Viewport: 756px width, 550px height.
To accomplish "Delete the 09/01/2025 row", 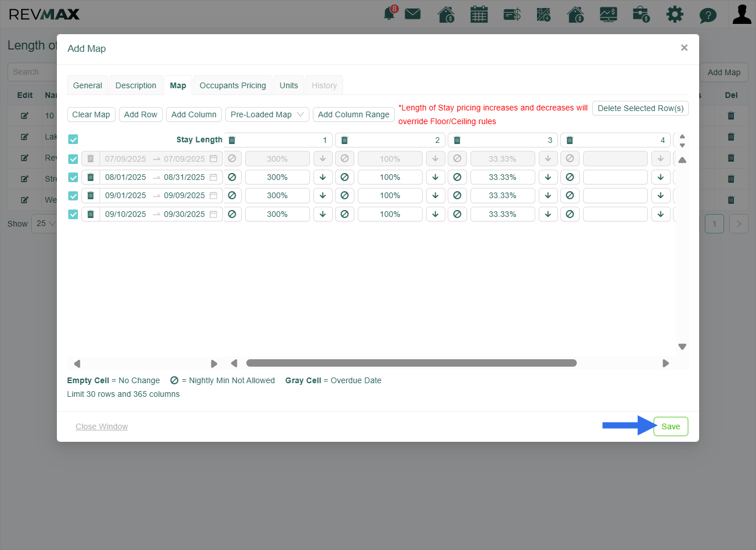I will pyautogui.click(x=90, y=195).
